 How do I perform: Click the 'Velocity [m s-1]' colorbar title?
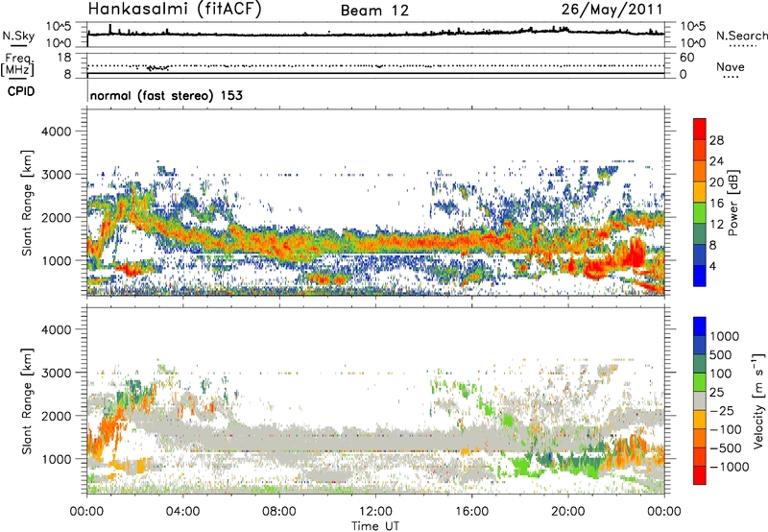pos(758,400)
